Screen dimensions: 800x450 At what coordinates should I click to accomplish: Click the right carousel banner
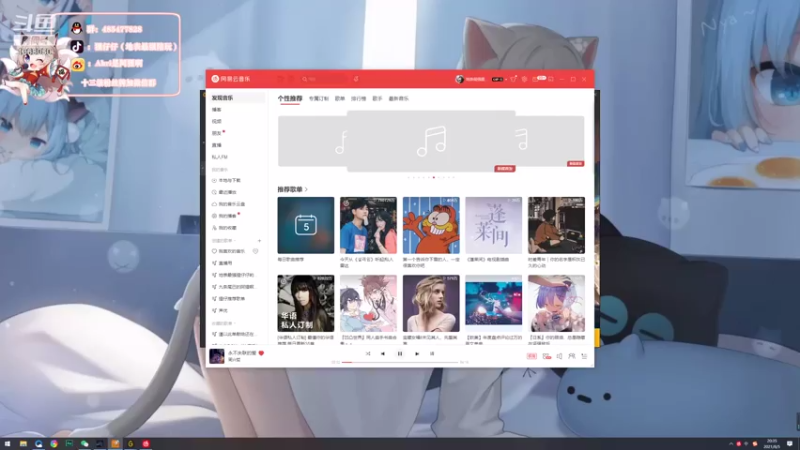pyautogui.click(x=550, y=141)
